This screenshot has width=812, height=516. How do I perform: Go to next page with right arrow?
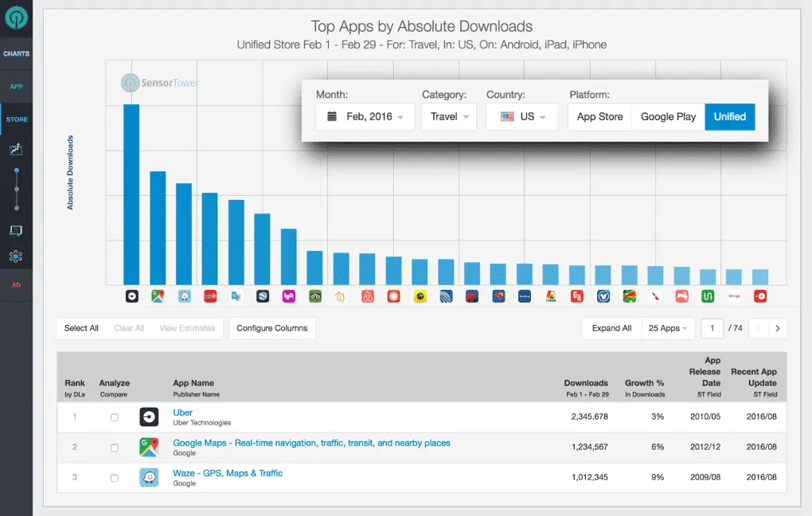(777, 328)
